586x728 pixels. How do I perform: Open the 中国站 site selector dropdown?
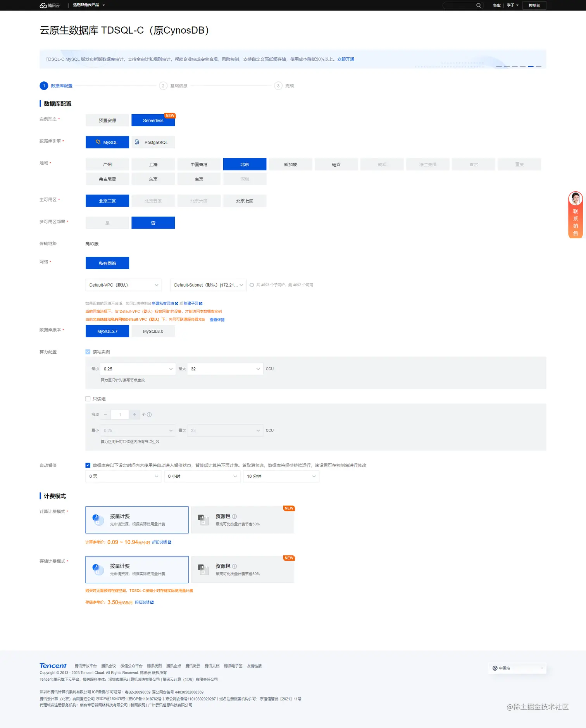pyautogui.click(x=517, y=668)
